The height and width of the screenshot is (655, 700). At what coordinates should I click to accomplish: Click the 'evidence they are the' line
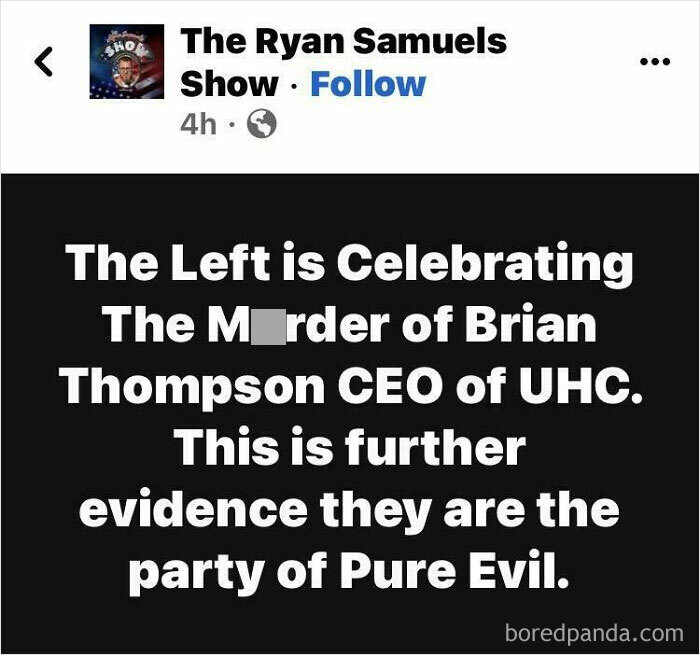click(349, 511)
